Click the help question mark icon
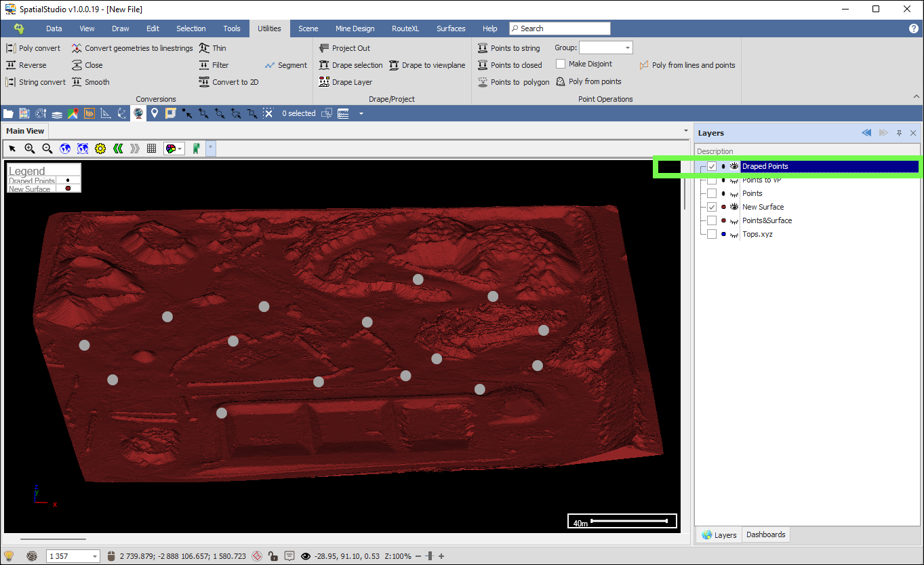 [x=914, y=28]
